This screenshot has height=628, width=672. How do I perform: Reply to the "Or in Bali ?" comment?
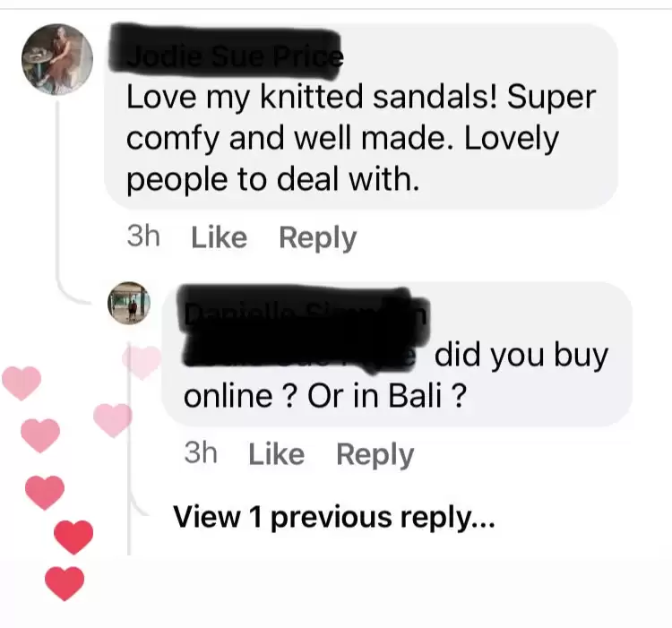point(375,455)
